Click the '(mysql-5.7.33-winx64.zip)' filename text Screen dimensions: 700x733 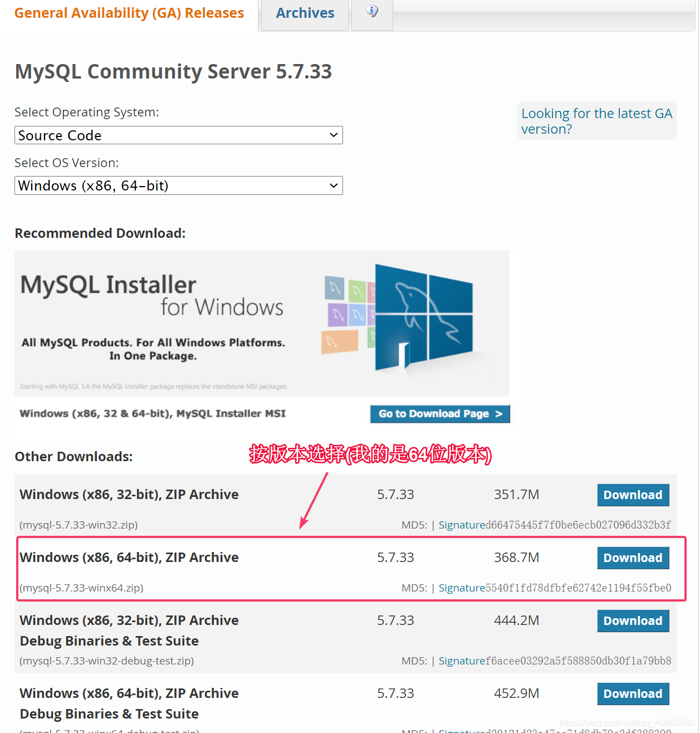(81, 588)
